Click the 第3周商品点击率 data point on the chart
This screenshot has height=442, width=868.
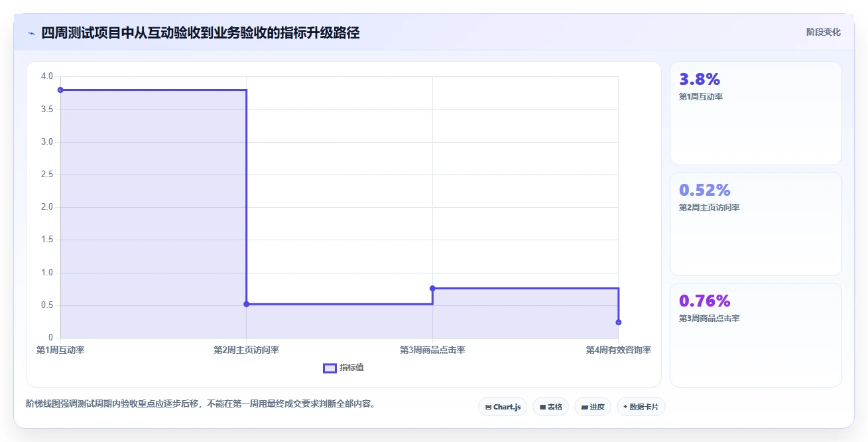coord(432,288)
